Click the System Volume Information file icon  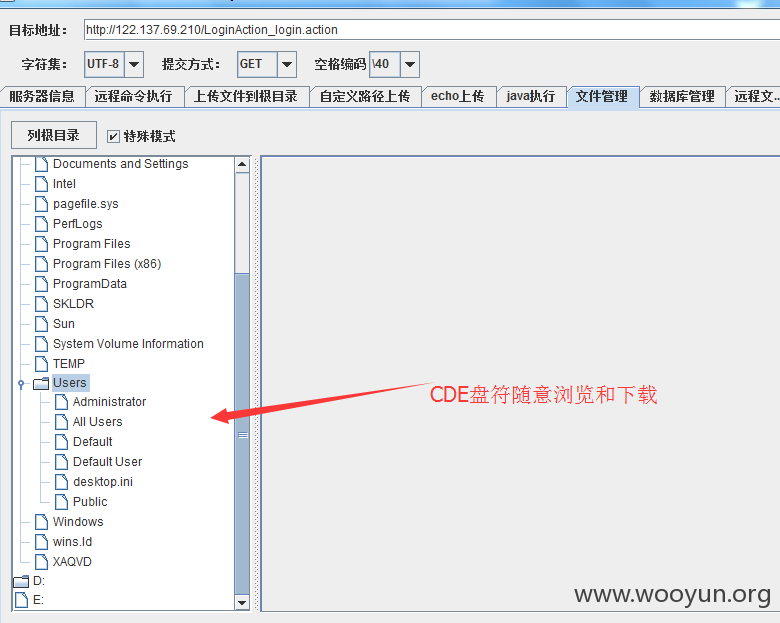pos(42,343)
